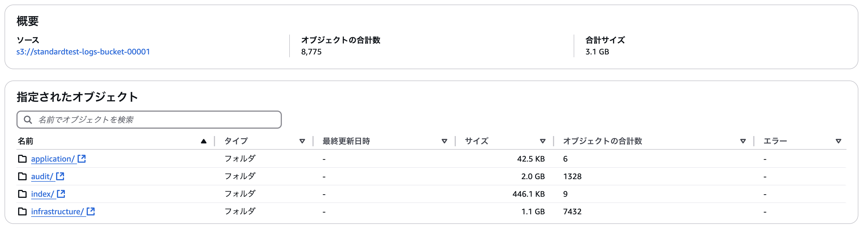The image size is (868, 233).
Task: Click the folder icon for index/
Action: point(22,194)
